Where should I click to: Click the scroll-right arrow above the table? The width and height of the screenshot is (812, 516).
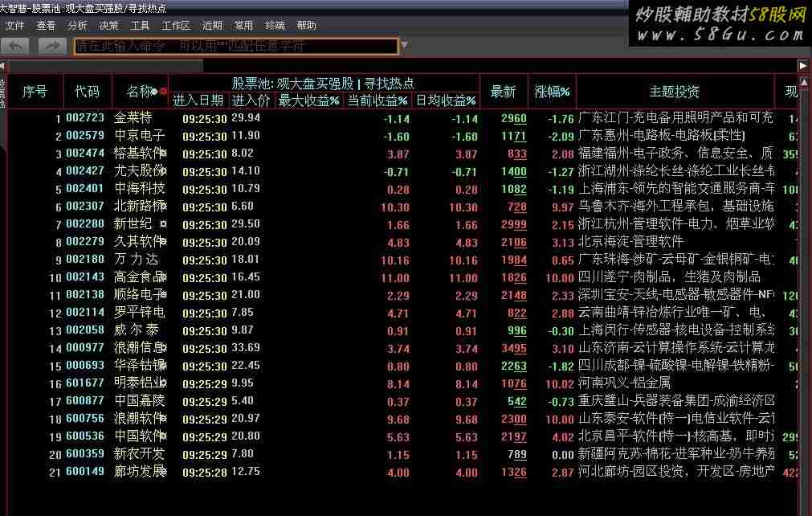802,66
